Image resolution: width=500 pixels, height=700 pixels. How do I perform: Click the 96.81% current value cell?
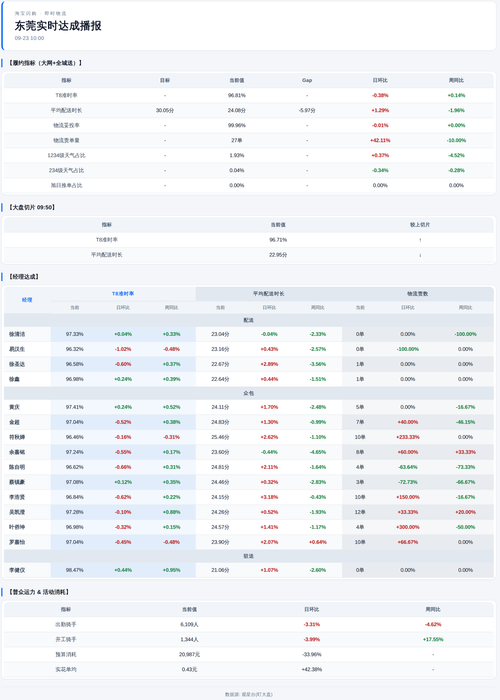pos(237,96)
